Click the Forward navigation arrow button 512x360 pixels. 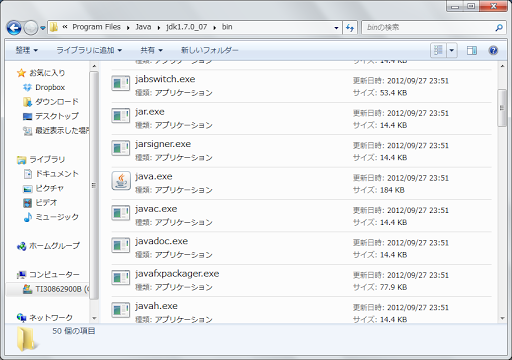[31, 28]
